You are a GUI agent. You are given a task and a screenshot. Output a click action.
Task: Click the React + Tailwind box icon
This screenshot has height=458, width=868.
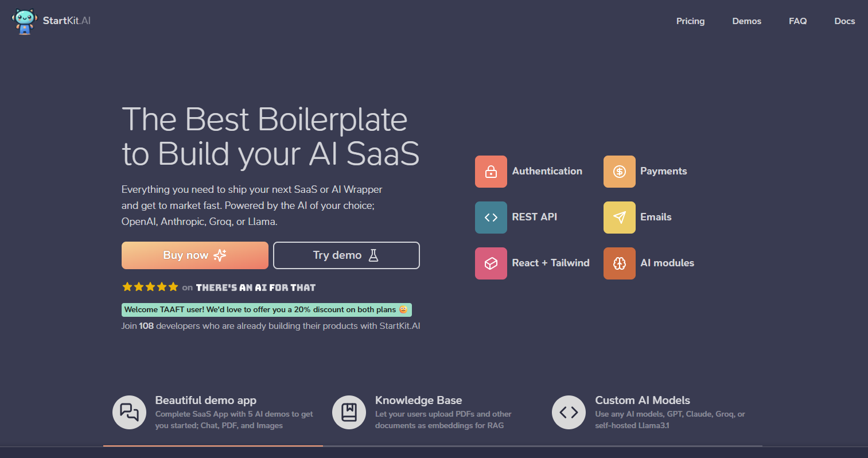[x=491, y=263]
